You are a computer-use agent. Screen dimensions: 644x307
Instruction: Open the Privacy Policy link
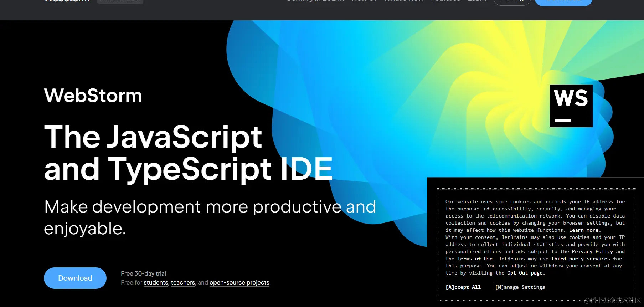(x=592, y=252)
